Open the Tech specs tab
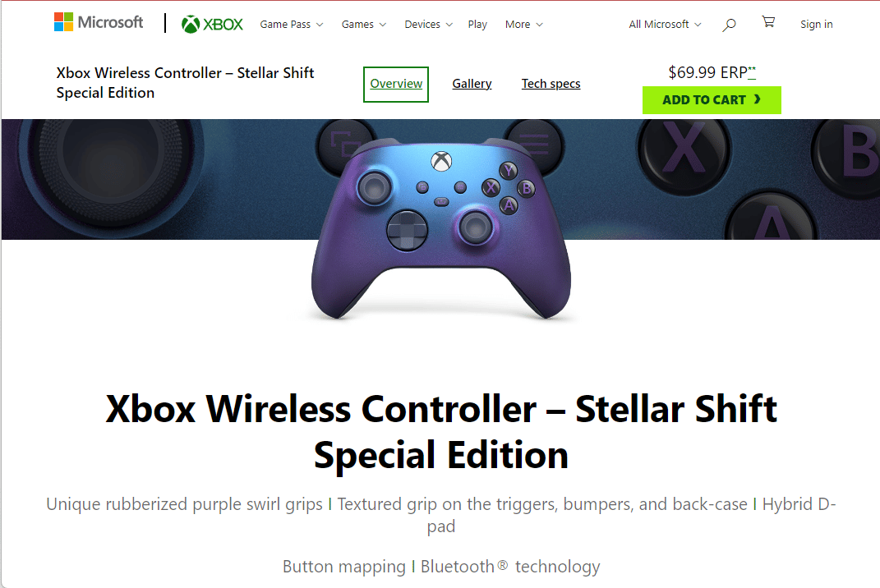Image resolution: width=880 pixels, height=588 pixels. pos(551,84)
